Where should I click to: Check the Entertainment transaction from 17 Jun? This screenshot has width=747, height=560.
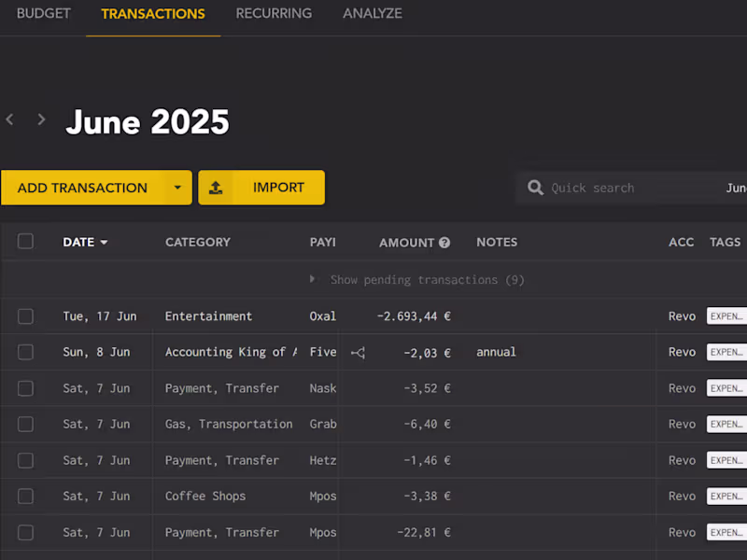pyautogui.click(x=25, y=316)
